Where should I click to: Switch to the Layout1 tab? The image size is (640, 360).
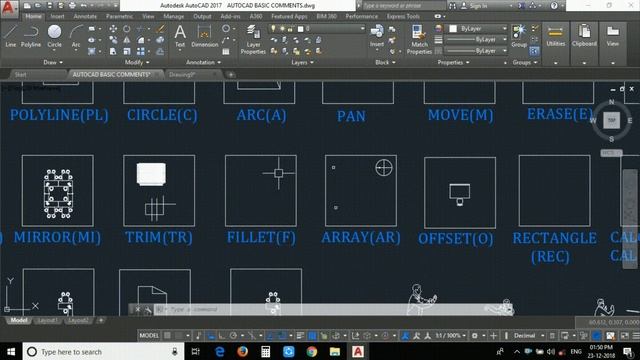point(48,320)
